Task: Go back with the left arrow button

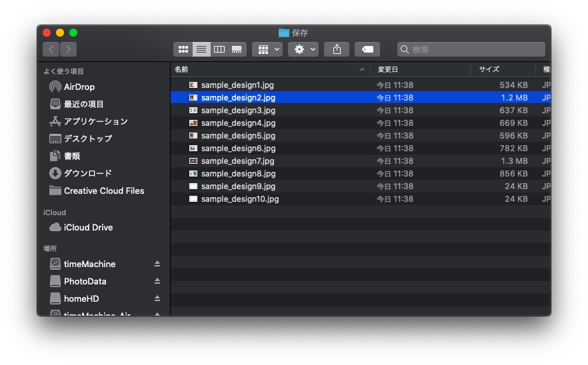Action: tap(51, 49)
